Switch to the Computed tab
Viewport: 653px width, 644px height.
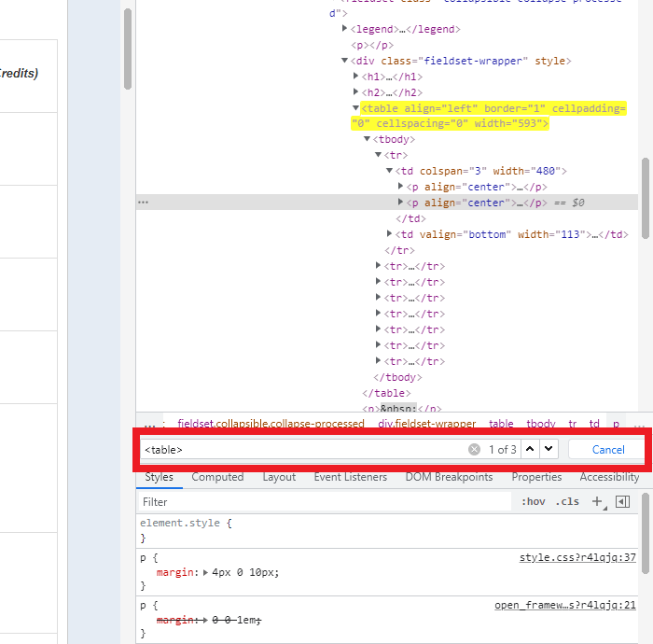pos(217,477)
